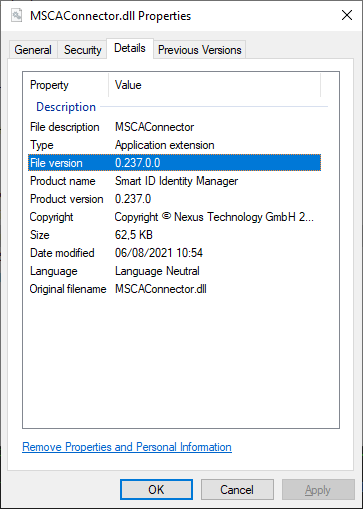Click the Property column header

coord(49,85)
